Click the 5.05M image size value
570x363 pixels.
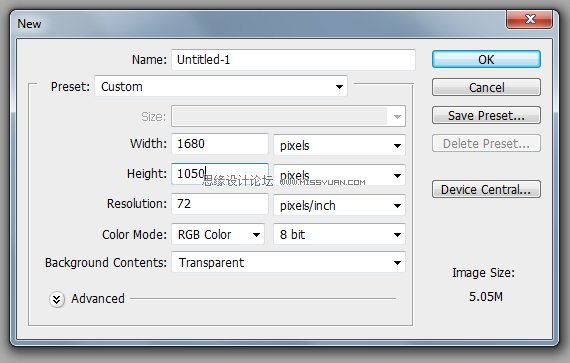[x=486, y=297]
